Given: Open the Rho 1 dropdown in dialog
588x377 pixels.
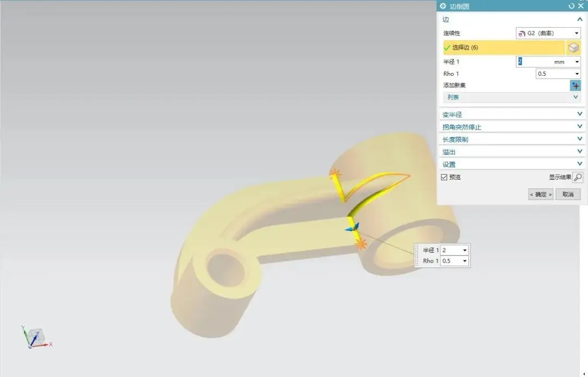Looking at the screenshot, I should click(x=558, y=74).
